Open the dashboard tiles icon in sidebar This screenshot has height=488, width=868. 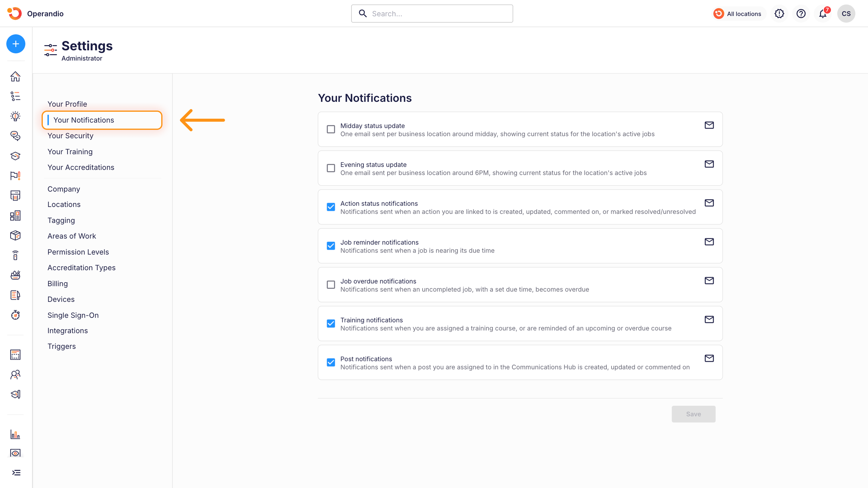click(x=15, y=216)
